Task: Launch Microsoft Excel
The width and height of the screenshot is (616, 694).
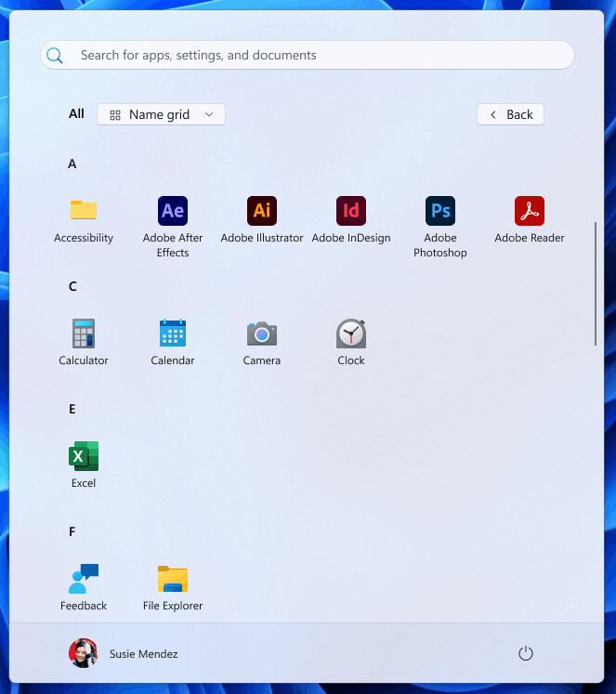Action: 84,465
